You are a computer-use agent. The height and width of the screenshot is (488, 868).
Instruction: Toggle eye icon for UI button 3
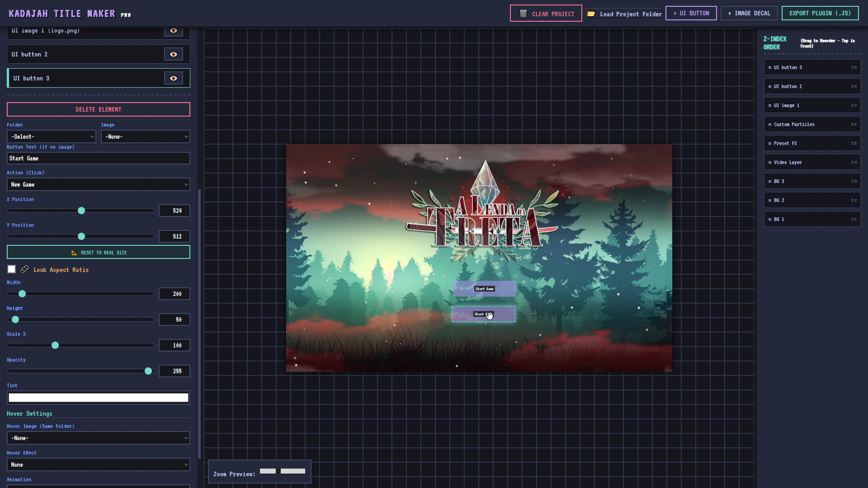pos(173,78)
